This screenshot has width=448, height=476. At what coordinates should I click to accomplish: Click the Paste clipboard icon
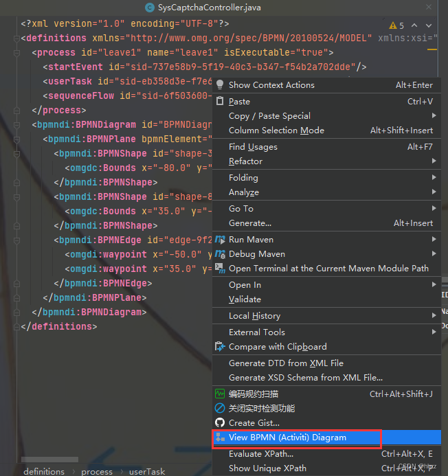[x=220, y=101]
